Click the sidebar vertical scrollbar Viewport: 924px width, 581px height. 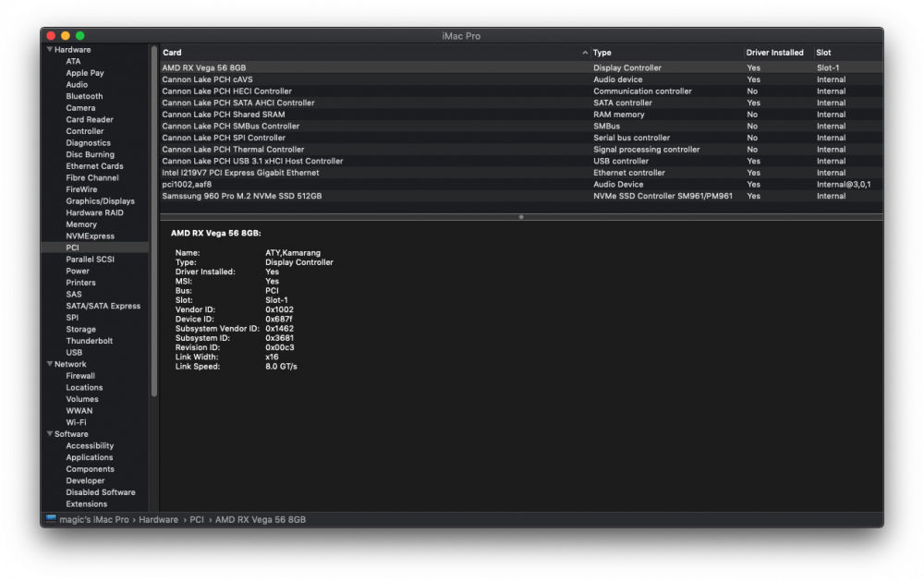(154, 221)
